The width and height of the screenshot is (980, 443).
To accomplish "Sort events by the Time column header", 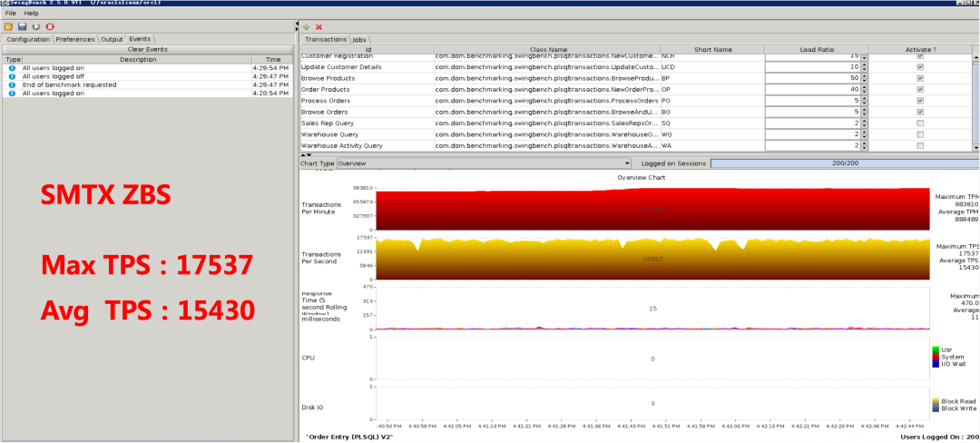I will pyautogui.click(x=272, y=59).
